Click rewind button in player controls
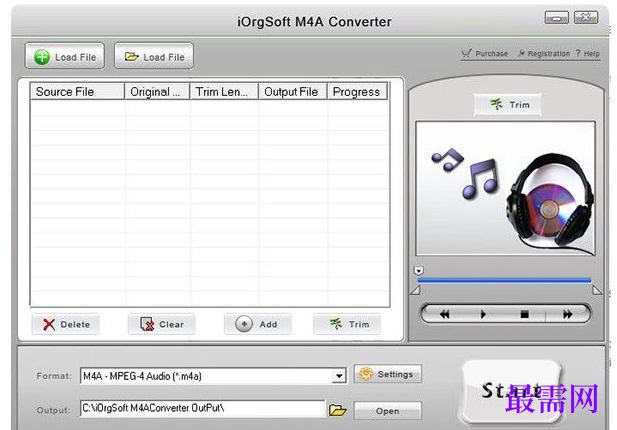The height and width of the screenshot is (430, 617). [x=445, y=314]
